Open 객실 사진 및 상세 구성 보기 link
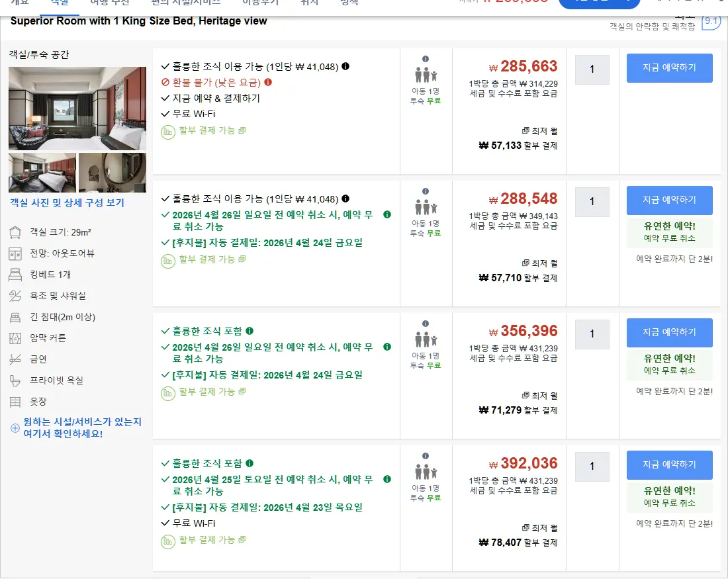The width and height of the screenshot is (728, 579). (x=68, y=203)
